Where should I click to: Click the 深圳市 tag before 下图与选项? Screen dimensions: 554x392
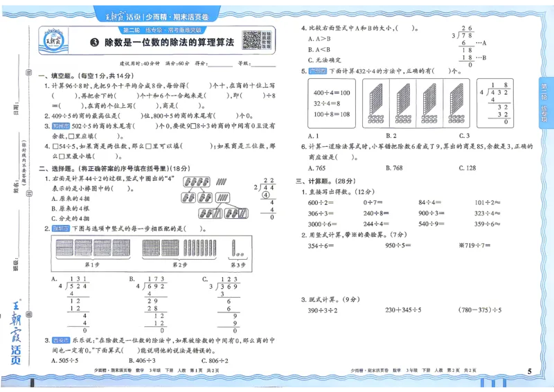[61, 229]
